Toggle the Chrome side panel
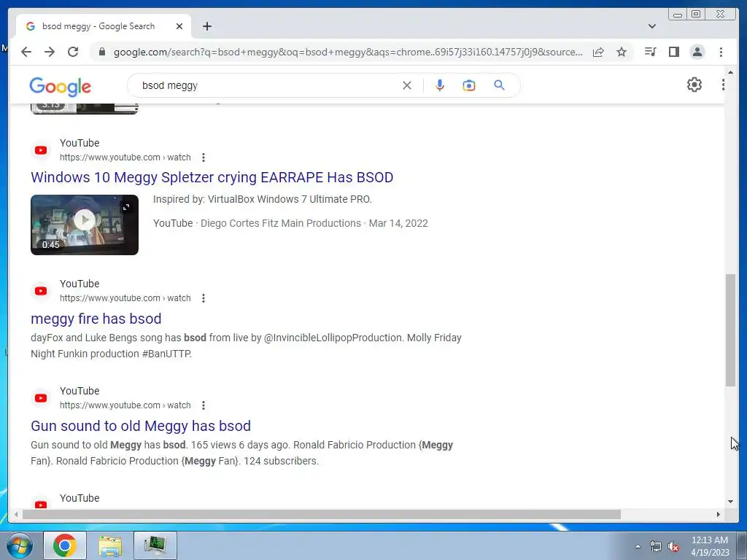 tap(673, 52)
